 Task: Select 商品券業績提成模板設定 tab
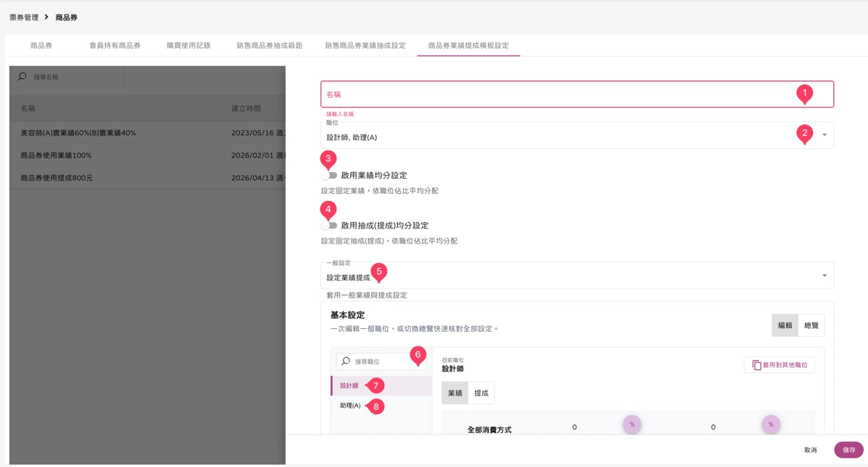coord(469,45)
